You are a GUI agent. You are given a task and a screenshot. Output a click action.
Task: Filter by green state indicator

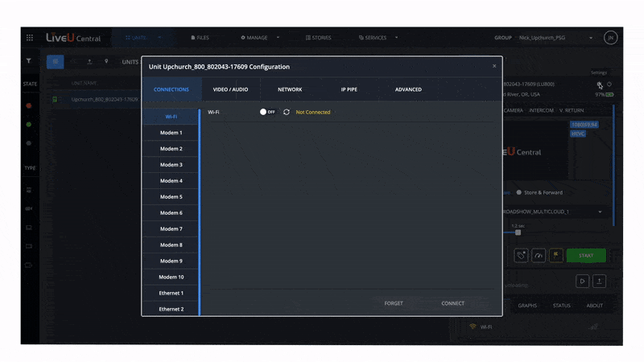point(29,125)
